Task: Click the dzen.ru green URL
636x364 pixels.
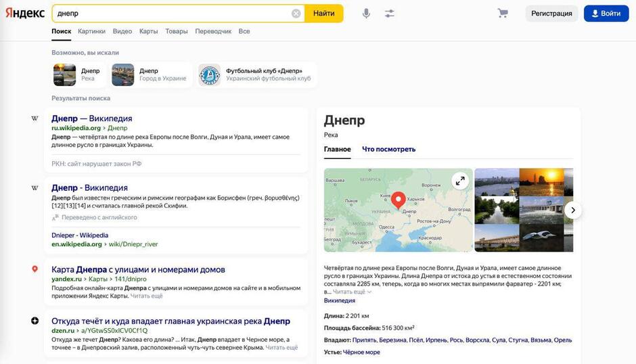Action: pos(63,331)
